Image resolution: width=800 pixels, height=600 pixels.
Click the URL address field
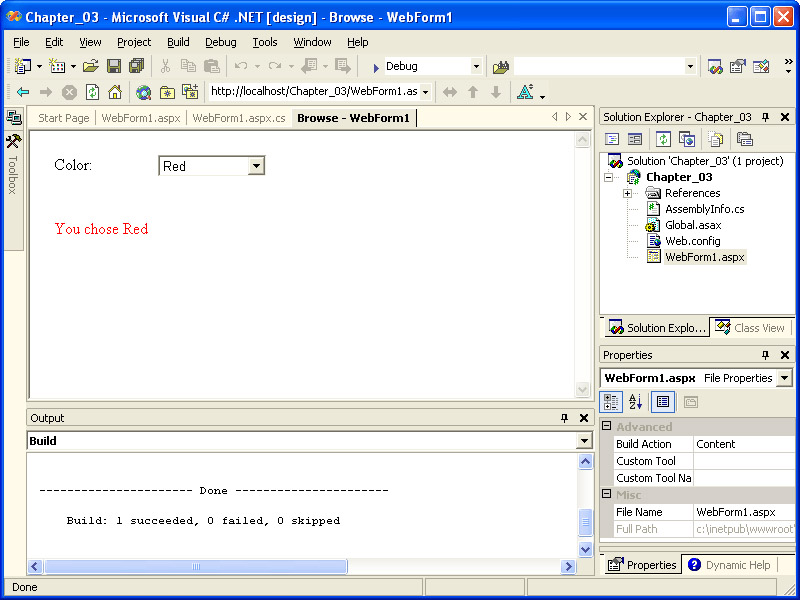(313, 92)
